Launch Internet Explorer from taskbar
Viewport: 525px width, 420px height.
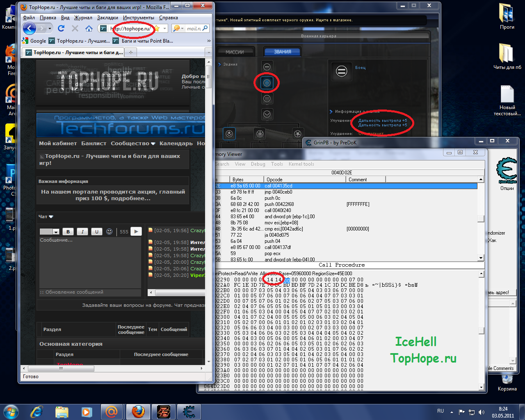pos(37,411)
